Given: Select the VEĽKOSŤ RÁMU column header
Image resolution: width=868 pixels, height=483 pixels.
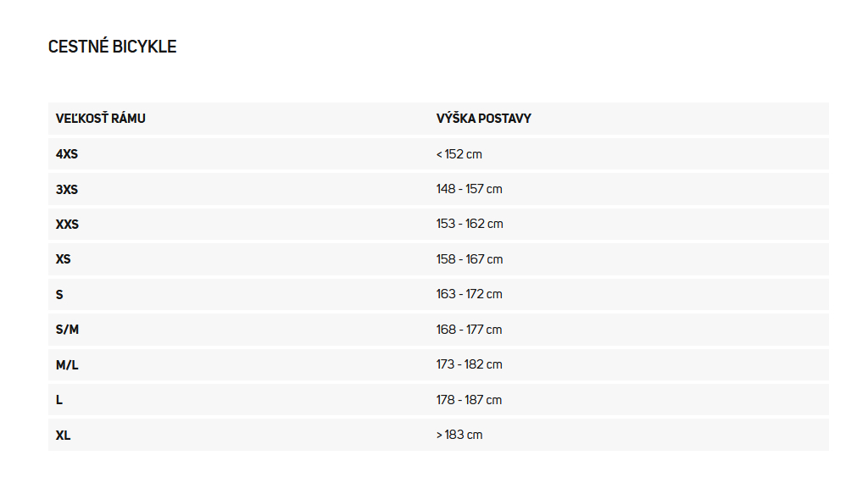Looking at the screenshot, I should tap(101, 119).
